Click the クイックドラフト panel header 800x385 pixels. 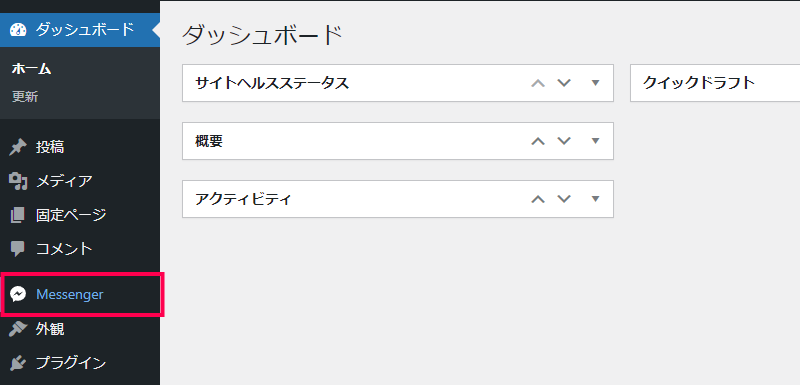(x=715, y=83)
